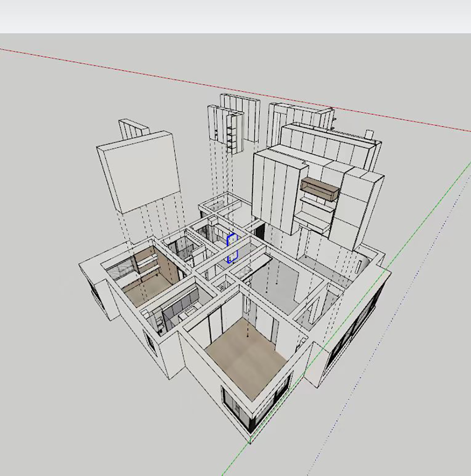Select the blue highlighted door frame object
Screen dimensions: 471x476
(x=232, y=248)
